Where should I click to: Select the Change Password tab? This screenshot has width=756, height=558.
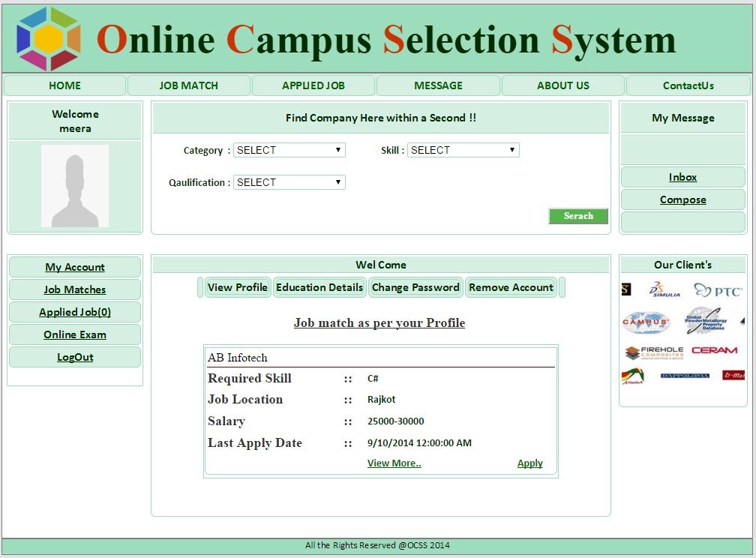[415, 287]
